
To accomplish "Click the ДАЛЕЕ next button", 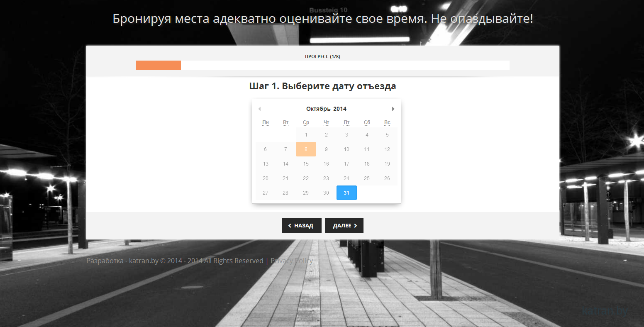I will [344, 226].
